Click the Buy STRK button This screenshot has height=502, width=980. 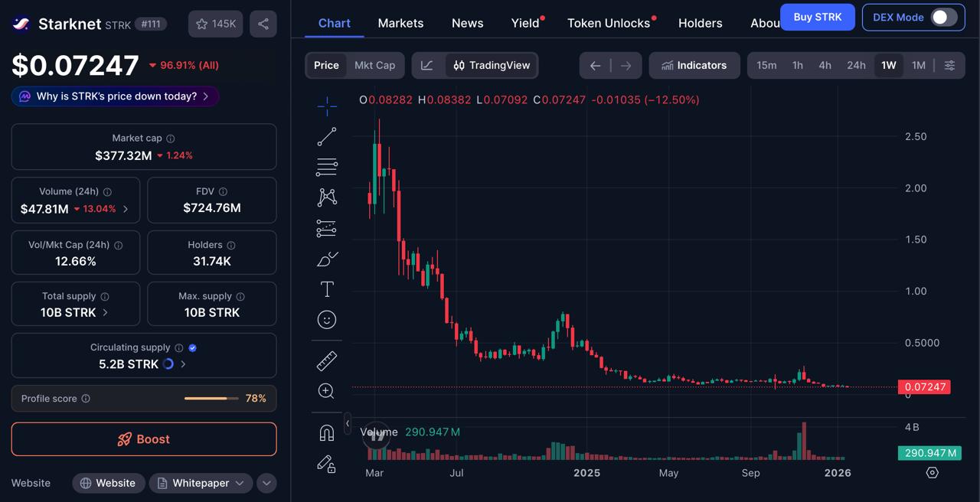click(x=818, y=17)
